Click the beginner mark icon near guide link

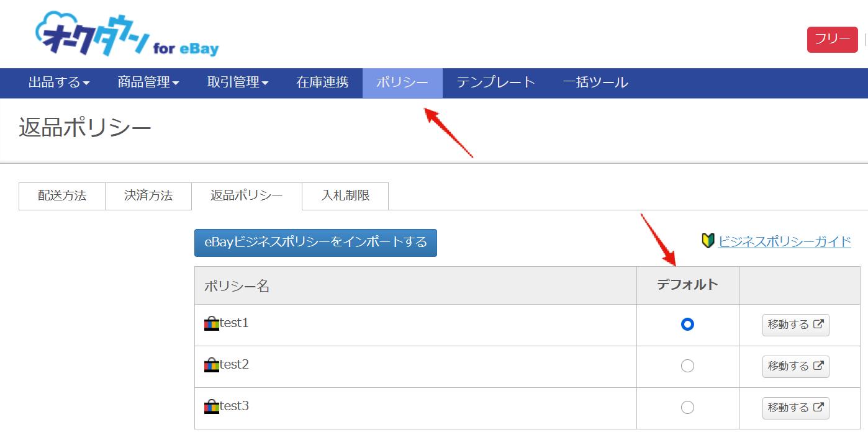(x=708, y=241)
